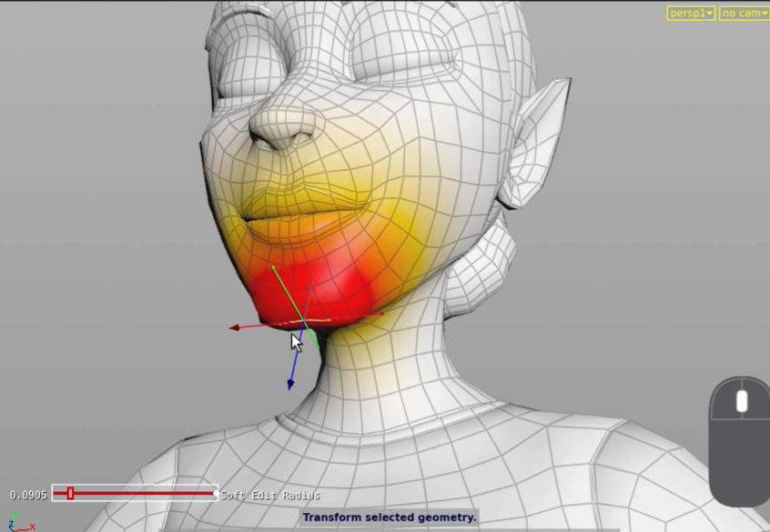Click the Soft Edit Radius slider handle
Image resolution: width=770 pixels, height=532 pixels.
tap(70, 493)
